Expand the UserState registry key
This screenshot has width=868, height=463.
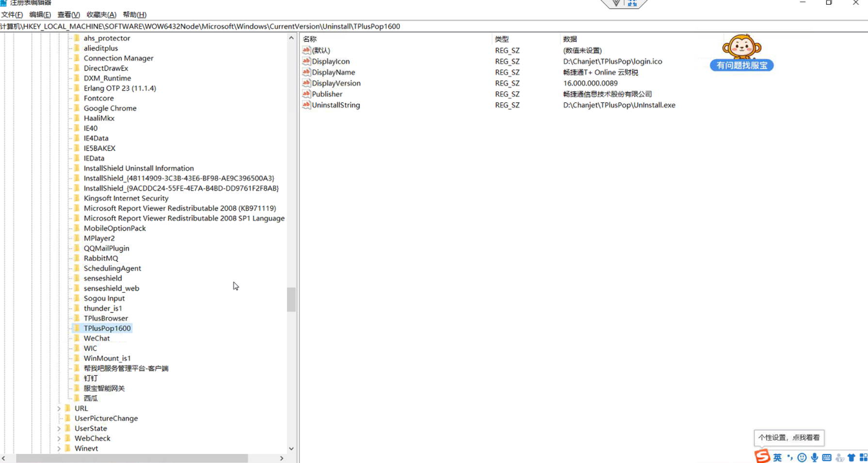[59, 428]
